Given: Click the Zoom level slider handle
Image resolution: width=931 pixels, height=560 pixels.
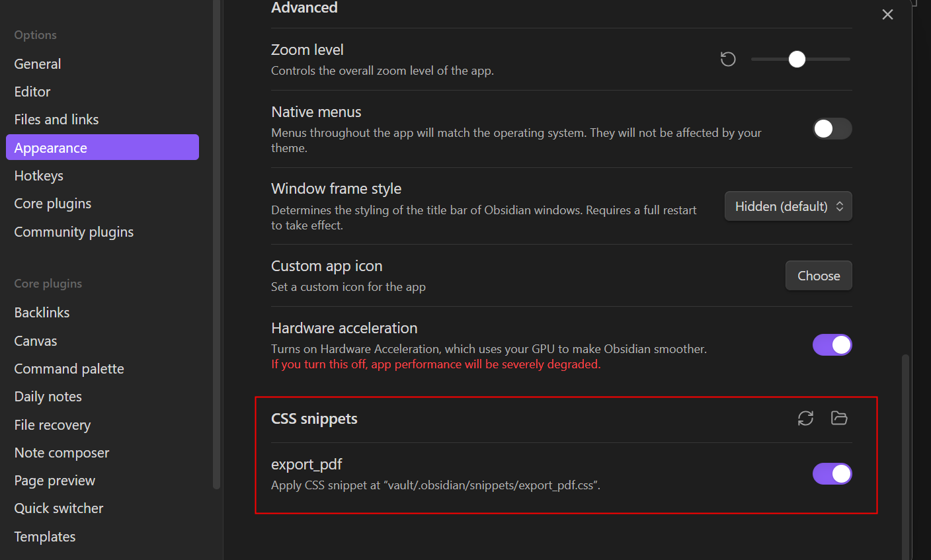Looking at the screenshot, I should (797, 60).
